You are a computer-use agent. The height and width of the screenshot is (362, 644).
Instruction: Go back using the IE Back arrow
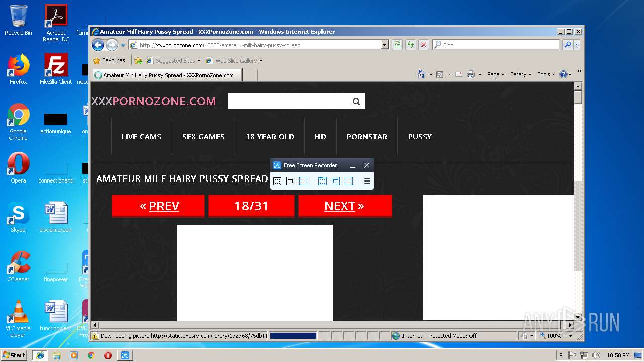tap(98, 45)
